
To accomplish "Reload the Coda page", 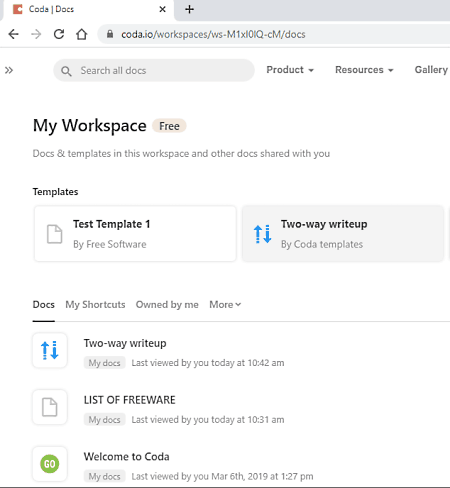I will [x=59, y=34].
